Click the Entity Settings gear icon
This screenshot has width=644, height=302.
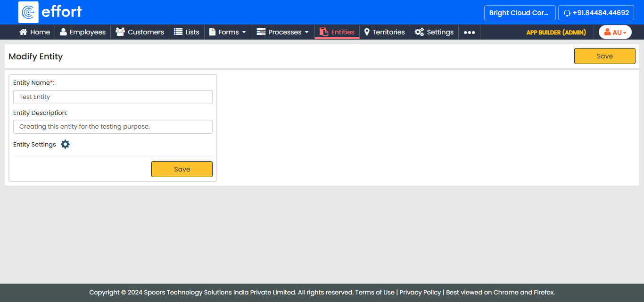65,144
